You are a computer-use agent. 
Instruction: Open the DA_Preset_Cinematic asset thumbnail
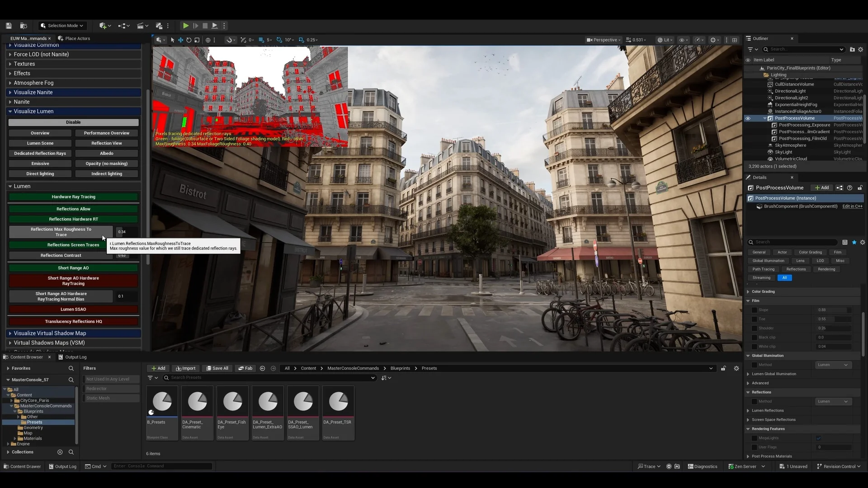tap(198, 402)
